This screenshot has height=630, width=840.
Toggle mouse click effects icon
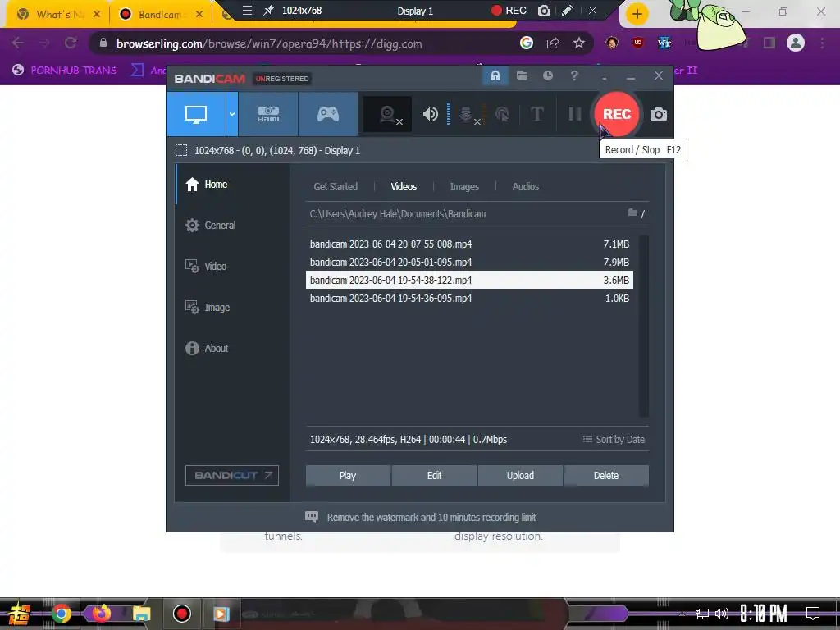tap(502, 114)
